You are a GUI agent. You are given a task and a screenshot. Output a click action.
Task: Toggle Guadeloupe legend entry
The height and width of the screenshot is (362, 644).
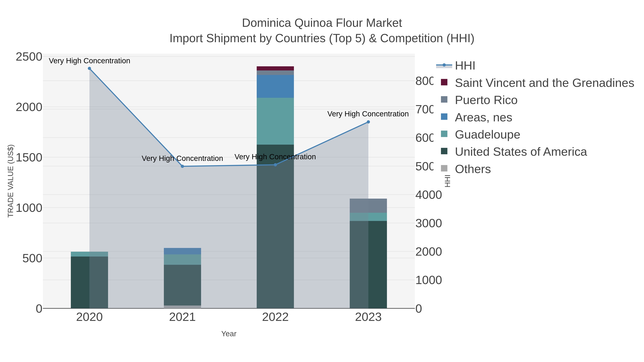click(x=478, y=135)
